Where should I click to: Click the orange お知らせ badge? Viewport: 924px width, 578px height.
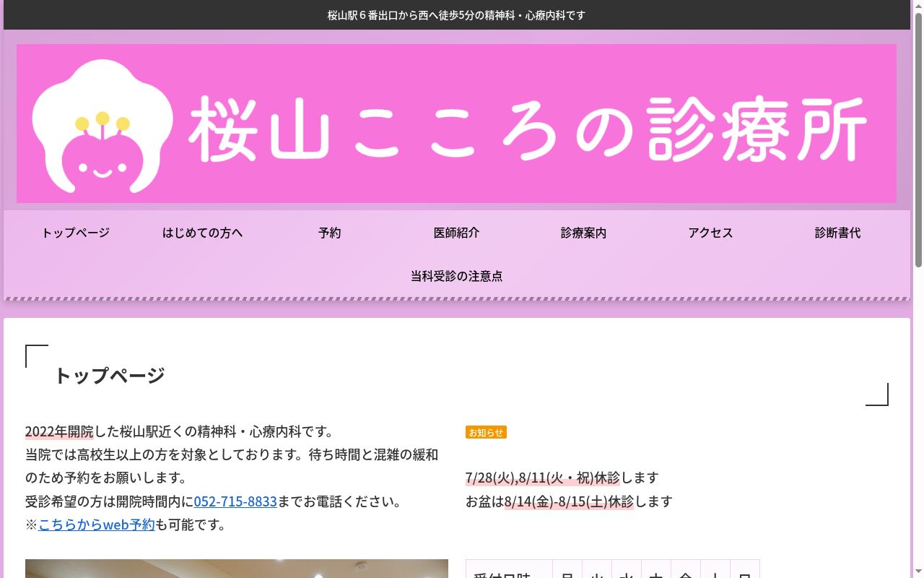point(486,432)
